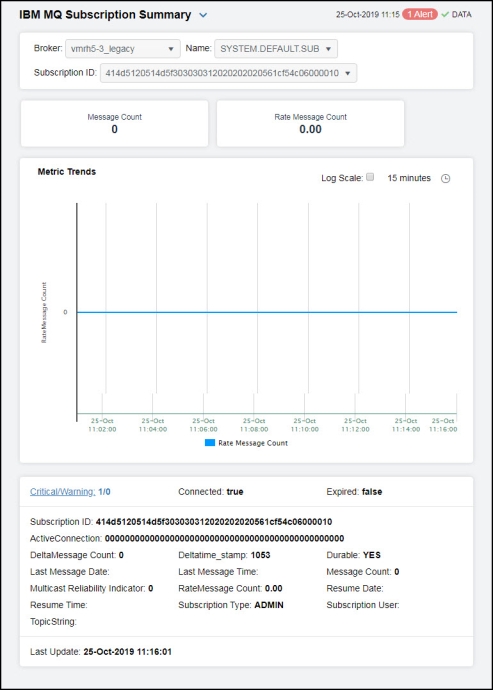Open the Critical/Warning link
Image resolution: width=493 pixels, height=690 pixels.
coord(63,492)
